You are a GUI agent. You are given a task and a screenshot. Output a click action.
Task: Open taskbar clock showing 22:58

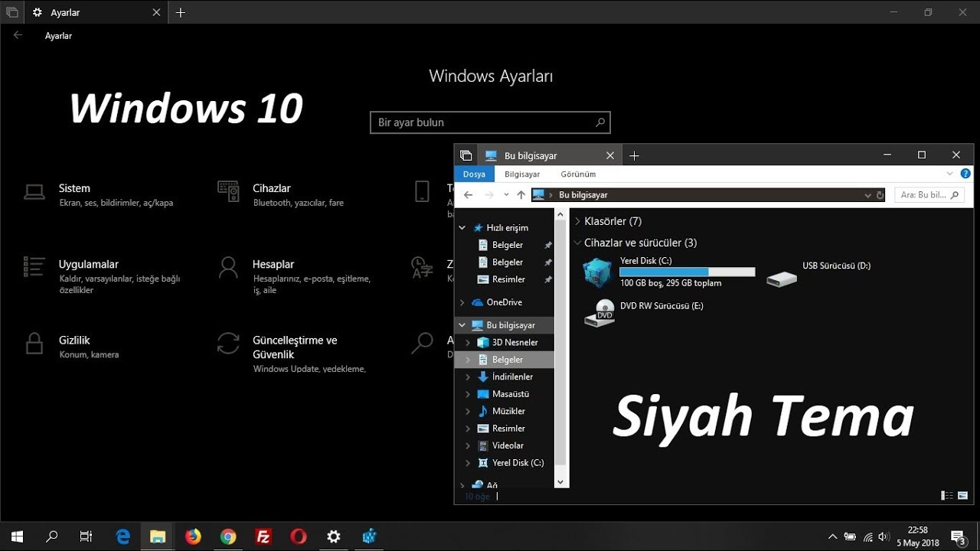pos(917,536)
